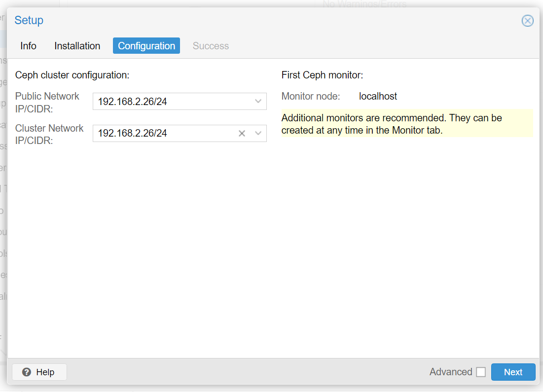This screenshot has height=392, width=543.
Task: Select the Configuration tab
Action: click(x=146, y=45)
